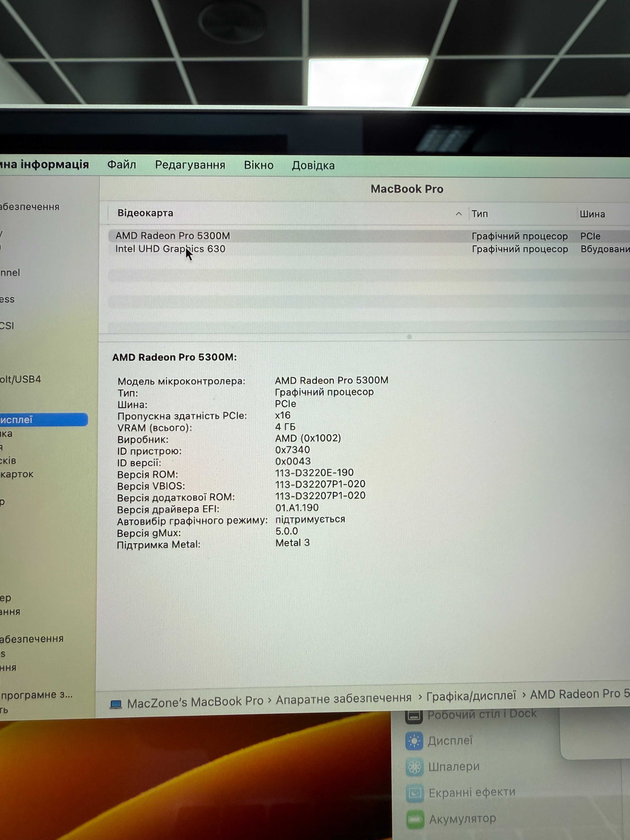Open Дисплеї in System Settings sidebar
Image resolution: width=630 pixels, height=840 pixels.
pos(450,740)
